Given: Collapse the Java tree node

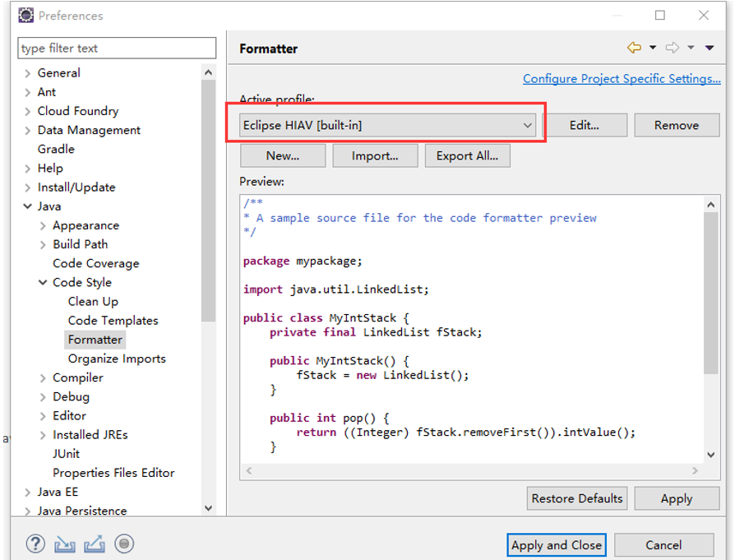Looking at the screenshot, I should click(29, 206).
